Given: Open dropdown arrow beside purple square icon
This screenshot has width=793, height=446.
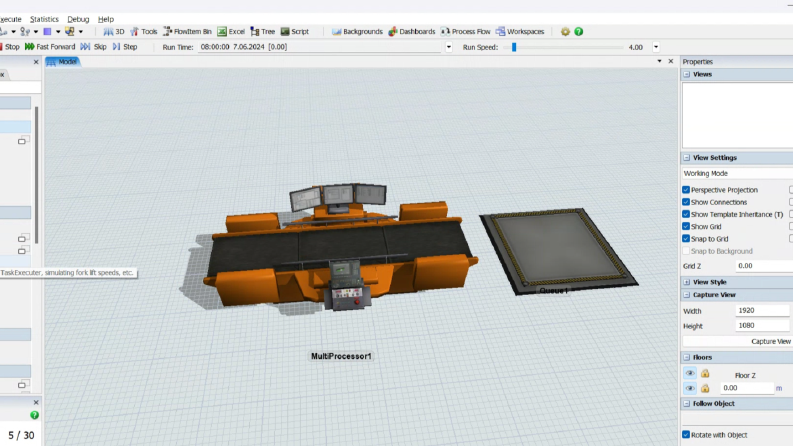Looking at the screenshot, I should tap(58, 31).
